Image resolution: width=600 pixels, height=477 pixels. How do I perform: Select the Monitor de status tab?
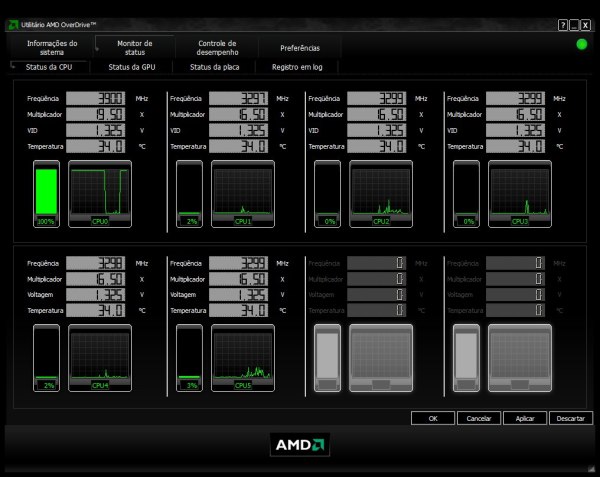tap(135, 47)
